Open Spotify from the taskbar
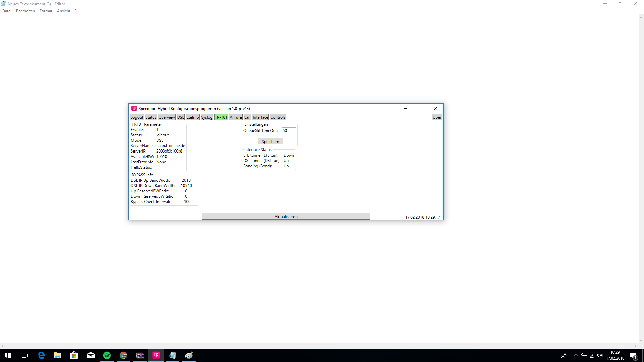Image resolution: width=644 pixels, height=362 pixels. click(x=107, y=355)
